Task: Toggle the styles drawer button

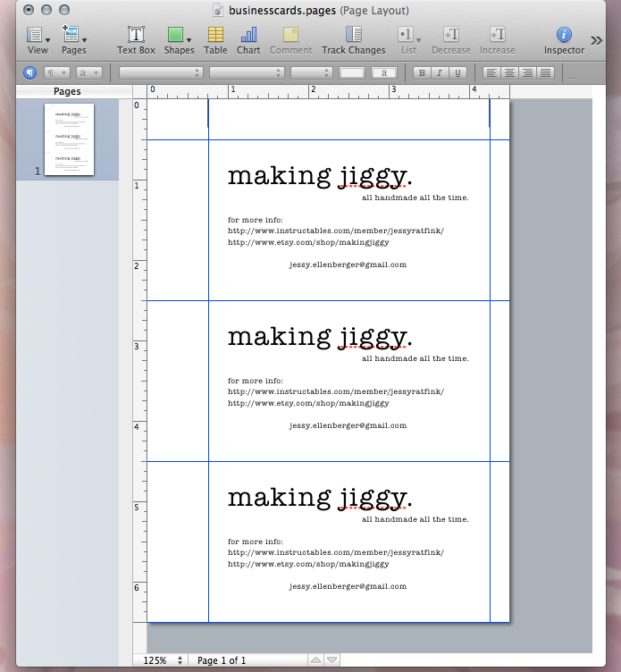Action: point(29,73)
